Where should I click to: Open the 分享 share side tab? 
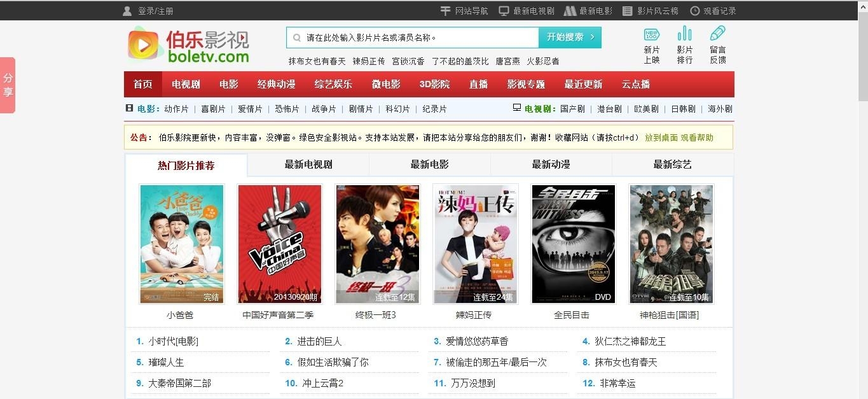coord(8,85)
